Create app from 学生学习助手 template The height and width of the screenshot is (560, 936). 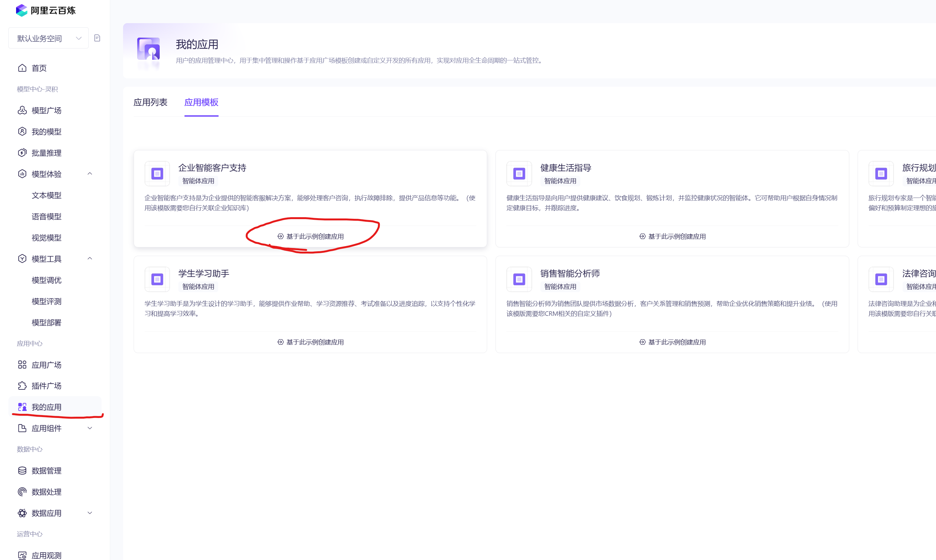(x=310, y=342)
